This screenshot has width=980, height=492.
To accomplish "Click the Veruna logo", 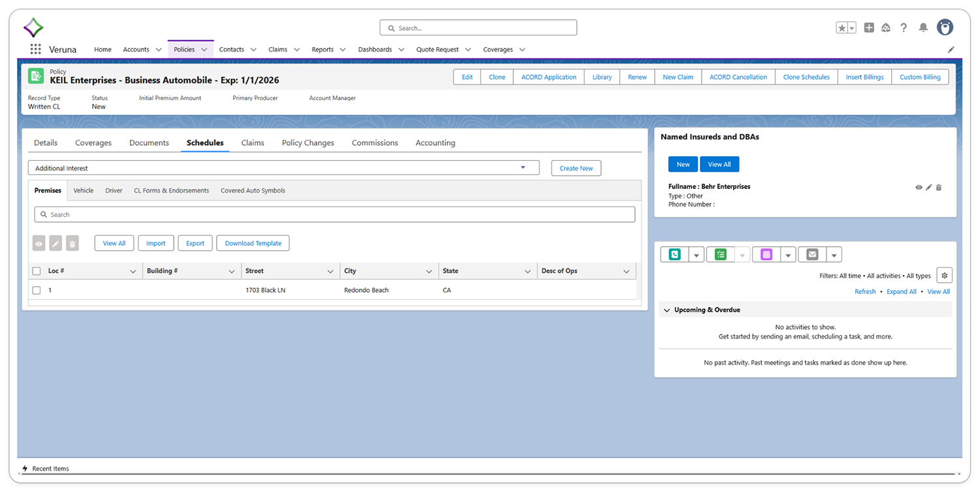I will [33, 27].
